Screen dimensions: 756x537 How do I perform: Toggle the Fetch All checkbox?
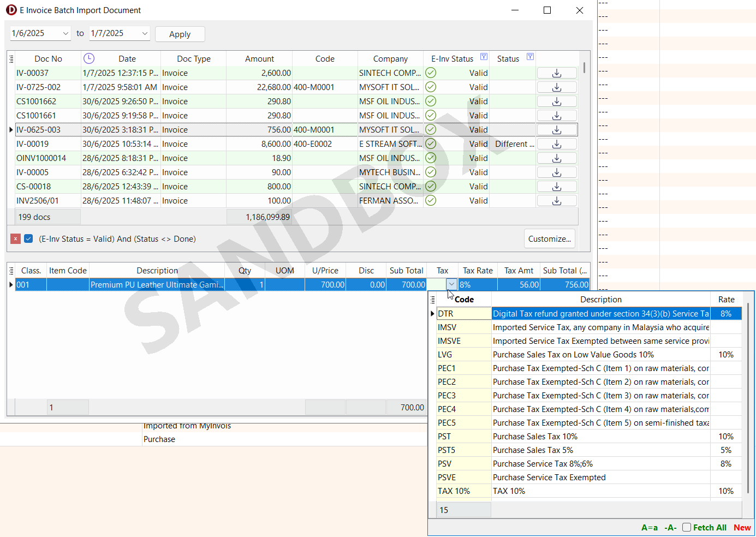pyautogui.click(x=687, y=527)
